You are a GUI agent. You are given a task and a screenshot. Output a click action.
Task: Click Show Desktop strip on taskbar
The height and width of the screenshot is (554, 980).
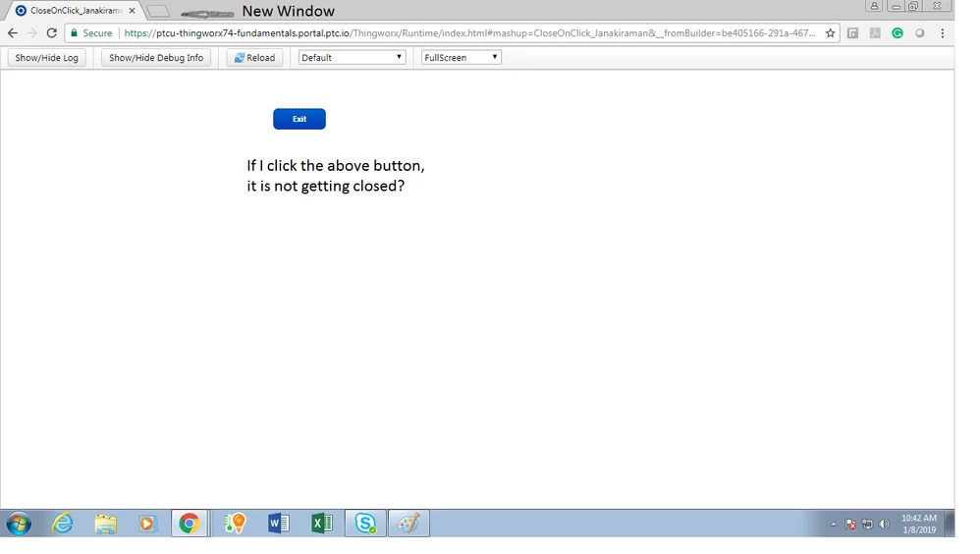coord(950,524)
